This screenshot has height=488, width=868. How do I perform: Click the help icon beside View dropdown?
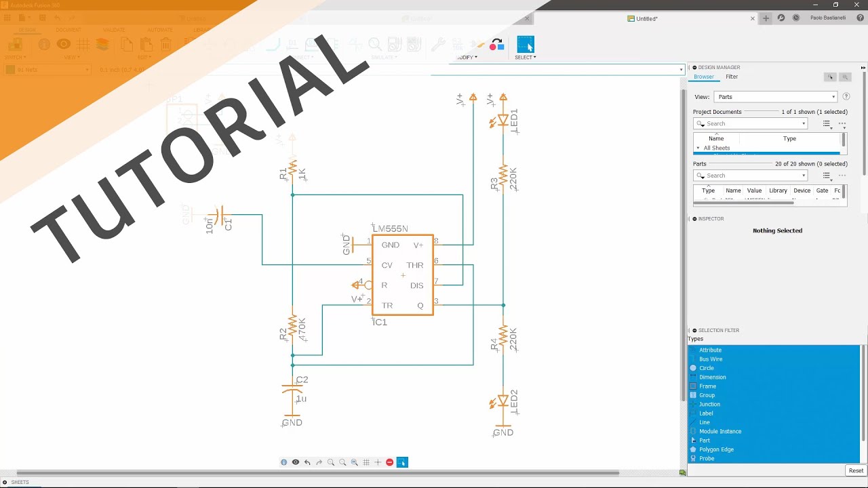pos(846,97)
